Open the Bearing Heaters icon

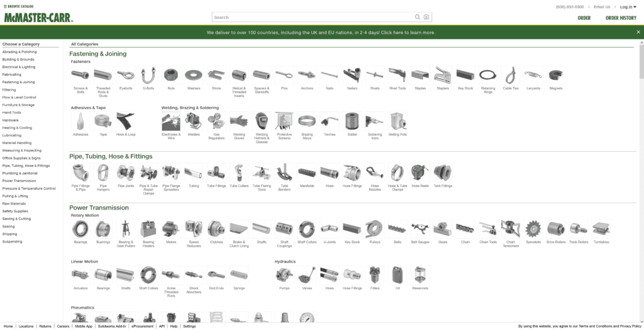click(x=148, y=229)
